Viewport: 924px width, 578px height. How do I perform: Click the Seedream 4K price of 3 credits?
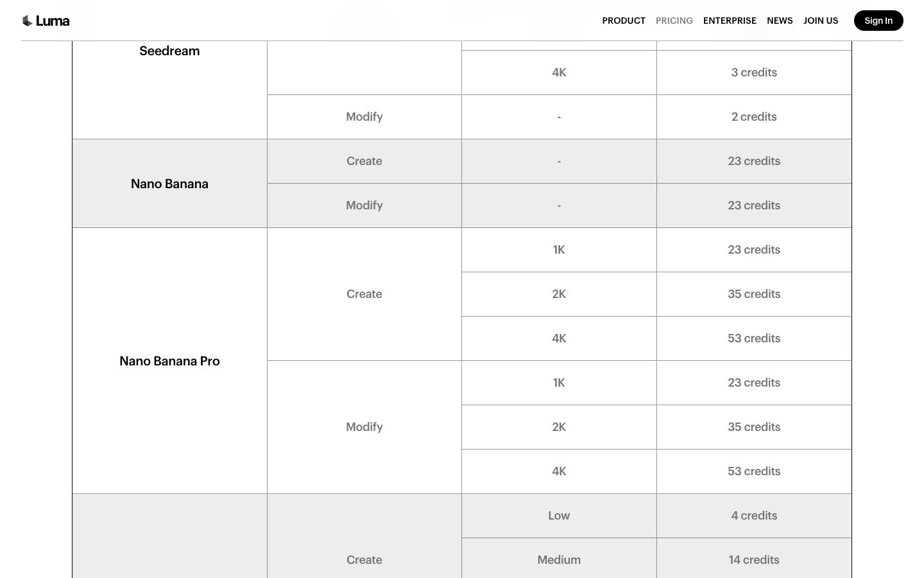pos(754,73)
